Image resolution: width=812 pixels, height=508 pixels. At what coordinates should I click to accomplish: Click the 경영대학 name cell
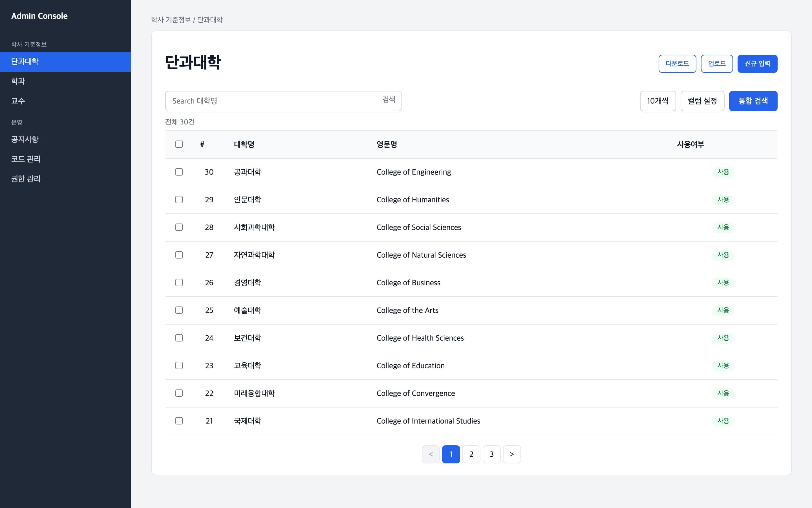point(247,283)
